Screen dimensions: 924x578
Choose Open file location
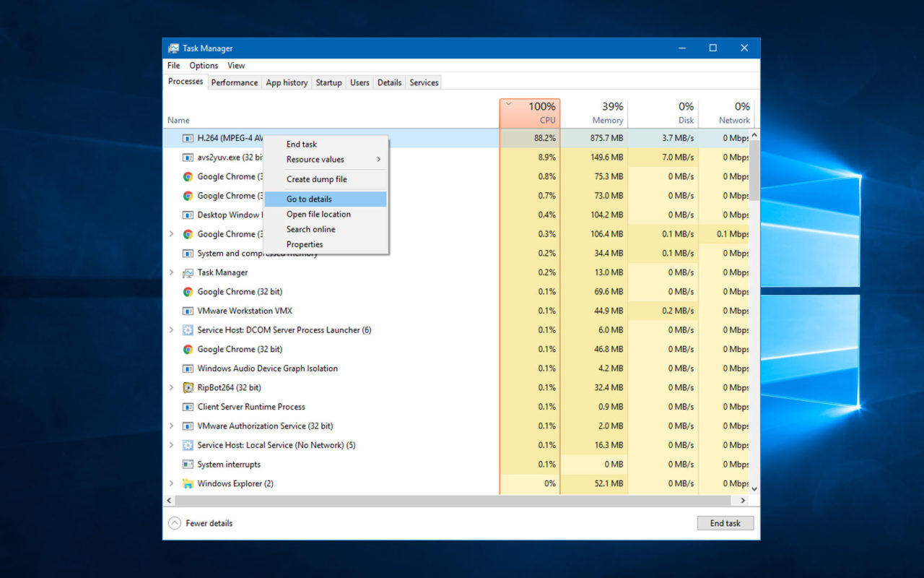pos(326,215)
